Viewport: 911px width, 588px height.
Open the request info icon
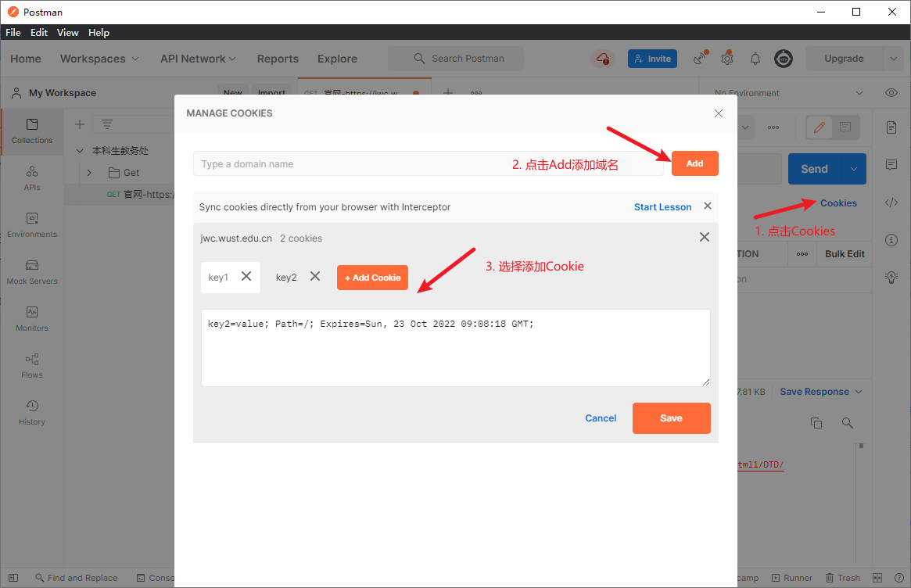coord(891,239)
